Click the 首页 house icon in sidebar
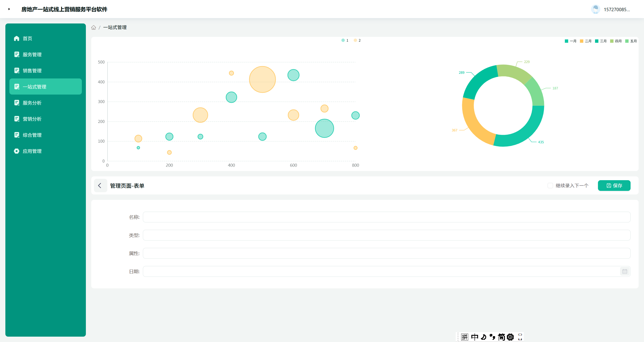The image size is (644, 342). click(17, 38)
